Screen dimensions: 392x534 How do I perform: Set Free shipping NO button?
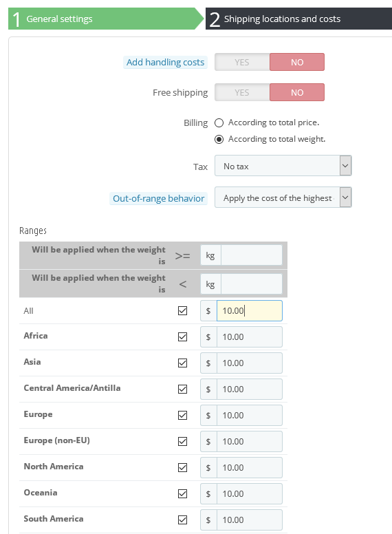[x=297, y=92]
